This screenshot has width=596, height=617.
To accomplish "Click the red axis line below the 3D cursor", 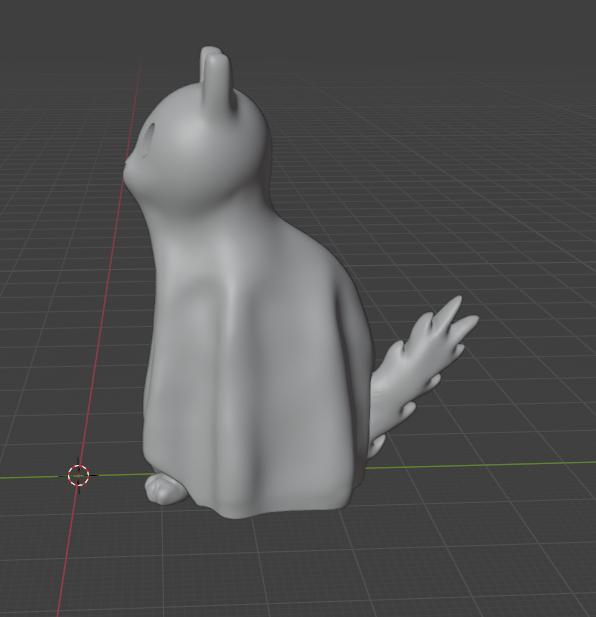I will (68, 551).
